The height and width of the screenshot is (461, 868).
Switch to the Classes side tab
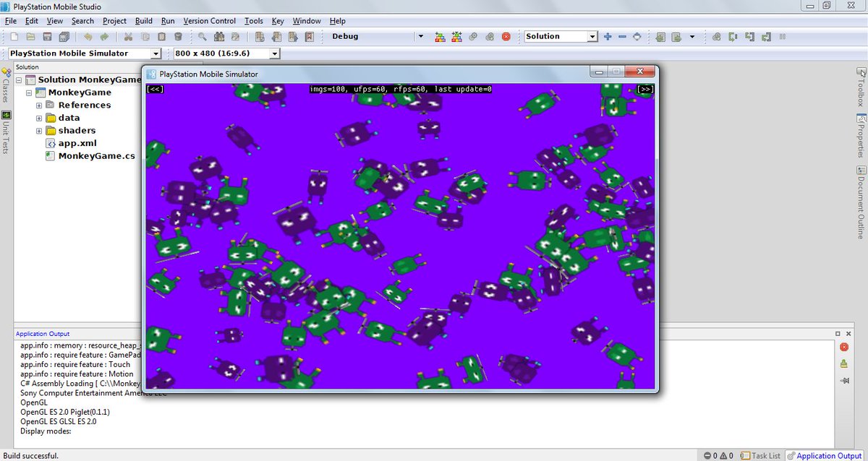pos(6,85)
